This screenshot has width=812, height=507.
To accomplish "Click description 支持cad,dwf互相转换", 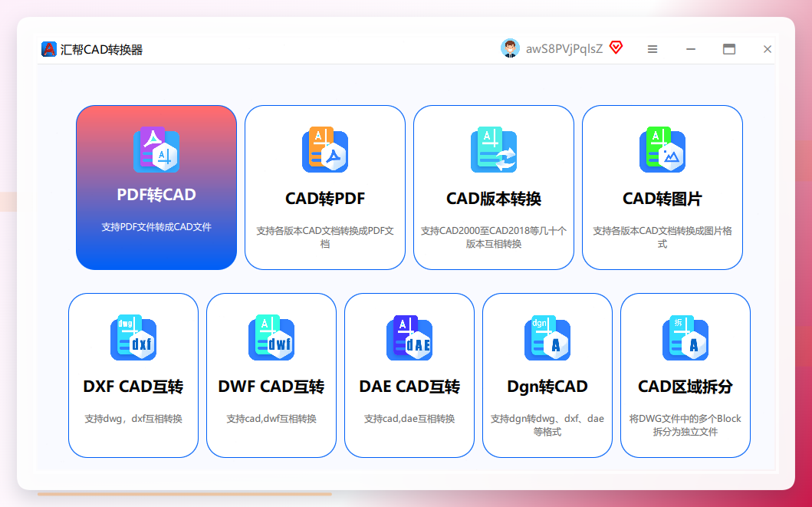I will [271, 419].
